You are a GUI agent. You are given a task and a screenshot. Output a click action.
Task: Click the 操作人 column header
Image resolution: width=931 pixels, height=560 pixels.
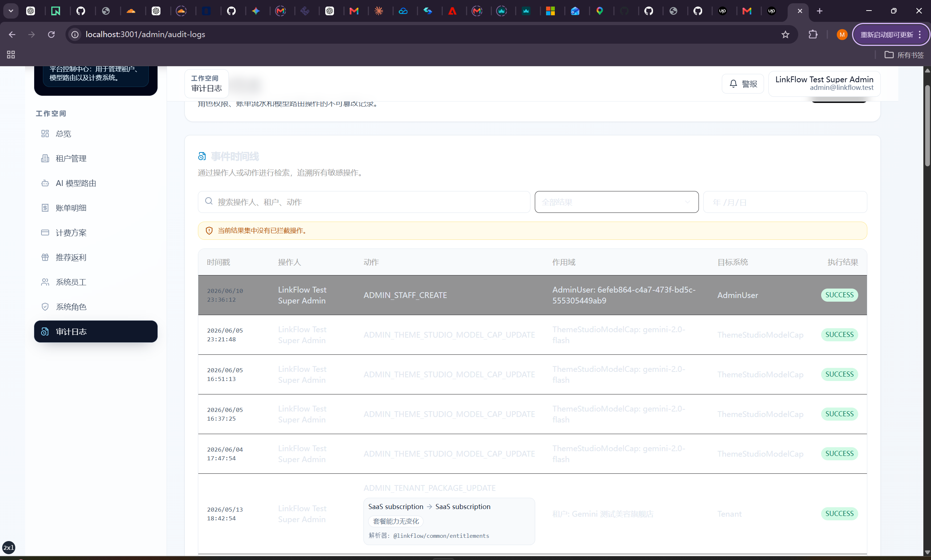tap(289, 262)
